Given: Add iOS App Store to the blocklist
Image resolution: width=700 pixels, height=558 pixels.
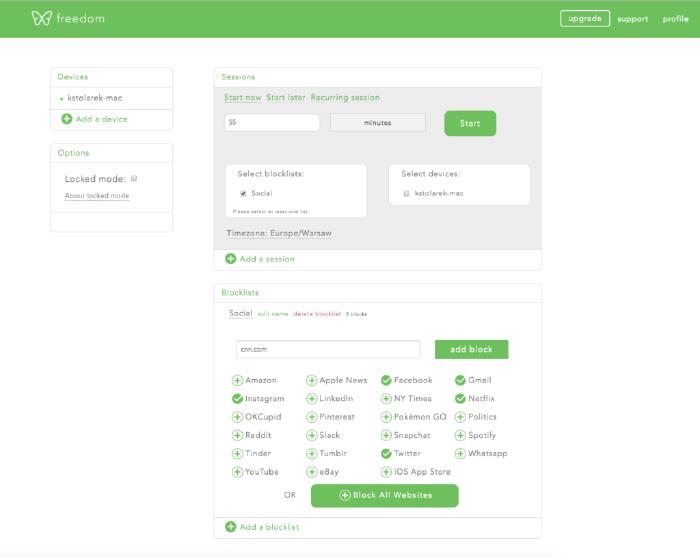Looking at the screenshot, I should point(386,472).
